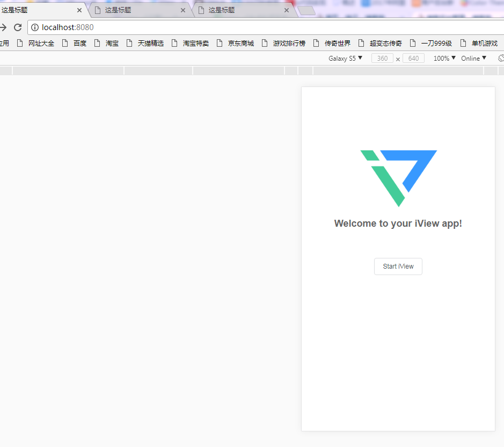Viewport: 504px width, 447px height.
Task: Go forward using the arrow icon
Action: [x=3, y=27]
